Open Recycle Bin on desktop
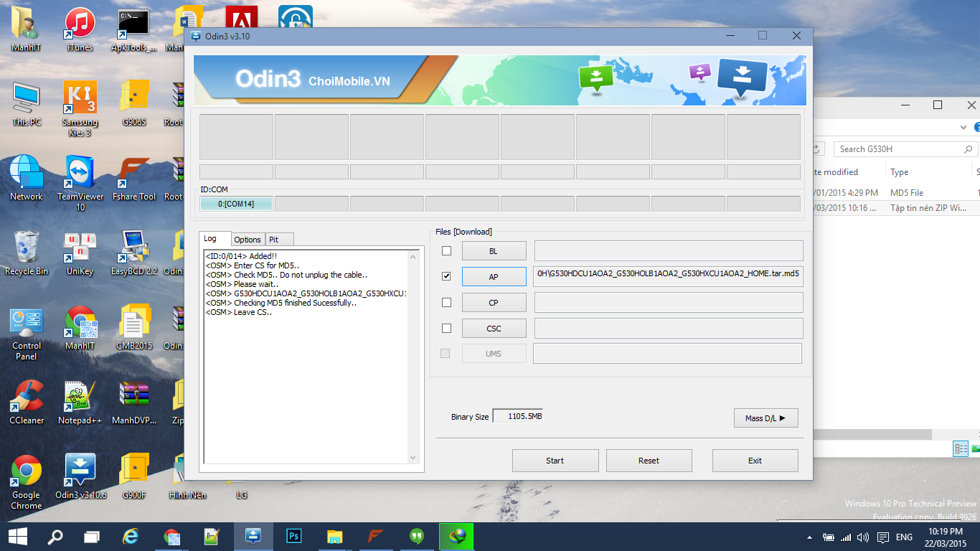This screenshot has width=980, height=551. 27,250
